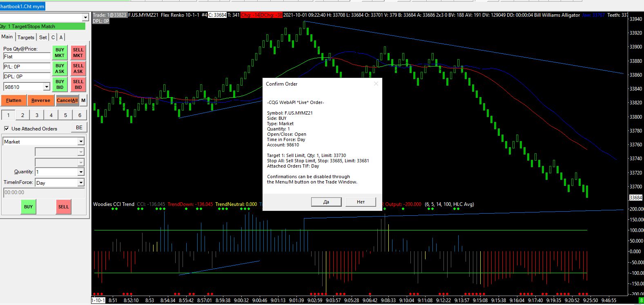The width and height of the screenshot is (644, 305).
Task: Open the Market order type dropdown
Action: coord(81,141)
